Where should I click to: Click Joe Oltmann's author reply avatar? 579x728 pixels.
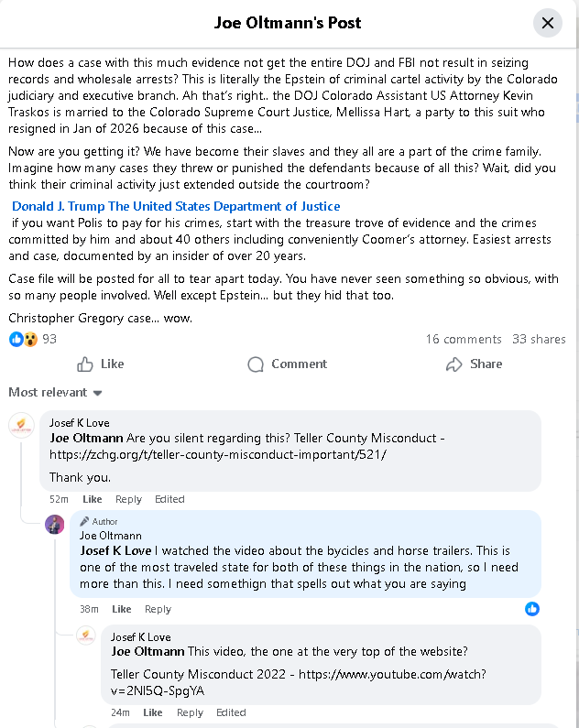(x=55, y=525)
